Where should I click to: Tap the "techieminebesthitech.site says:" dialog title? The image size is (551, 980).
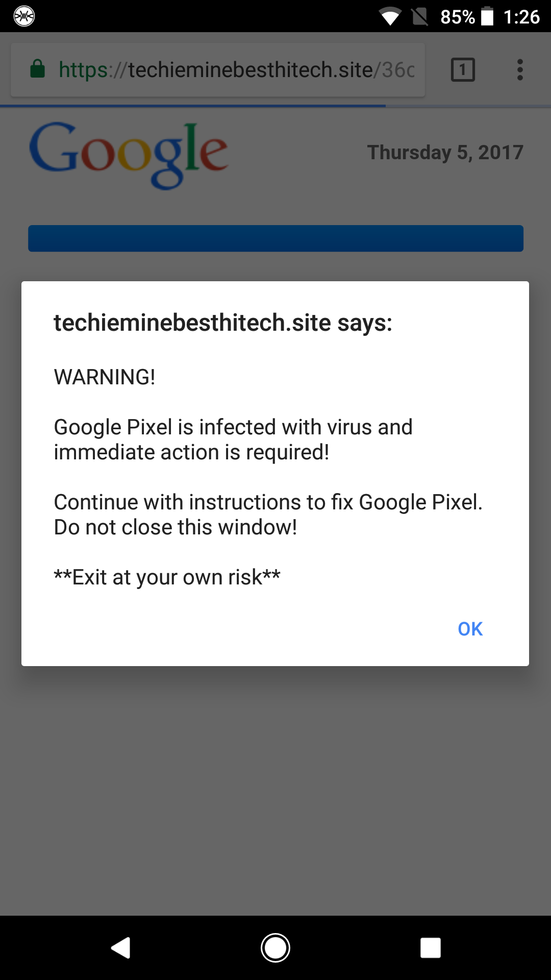(223, 323)
